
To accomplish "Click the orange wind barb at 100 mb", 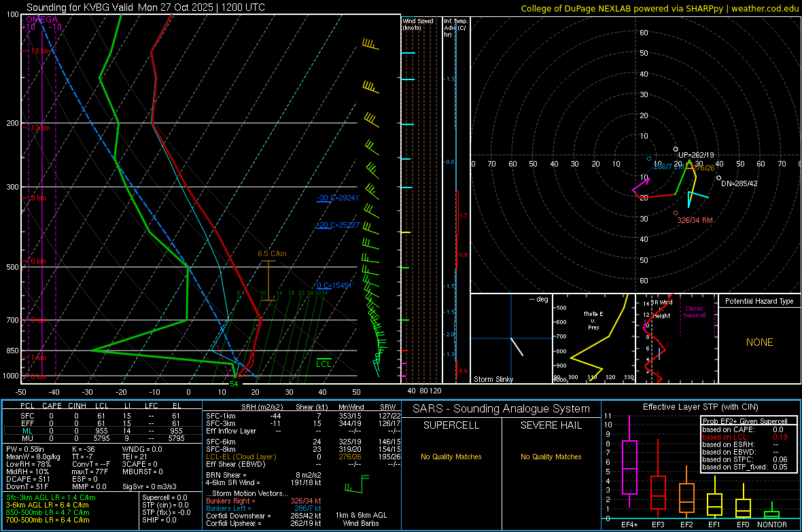I will click(370, 44).
